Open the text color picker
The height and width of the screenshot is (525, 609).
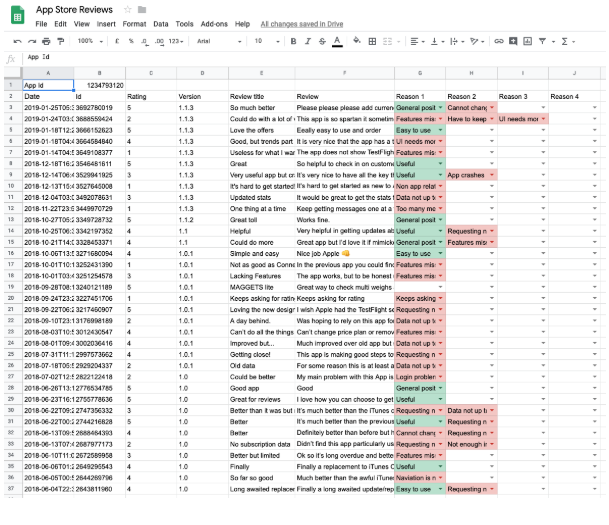click(337, 42)
